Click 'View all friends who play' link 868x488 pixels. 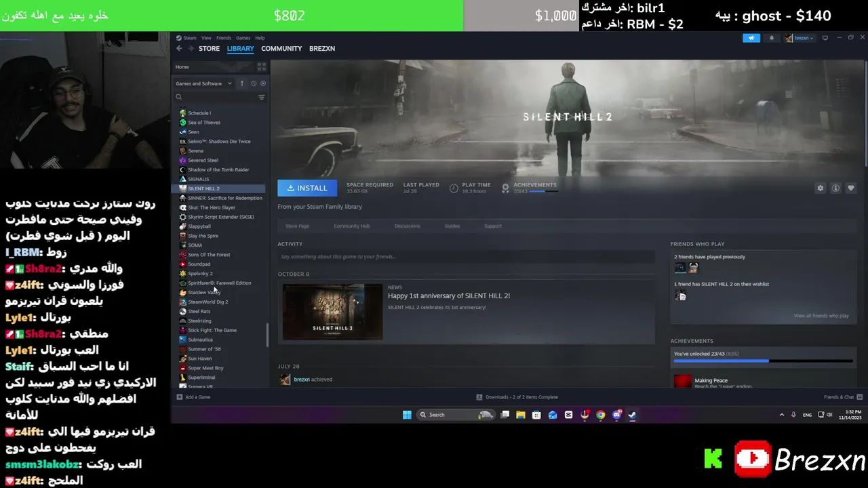coord(821,316)
